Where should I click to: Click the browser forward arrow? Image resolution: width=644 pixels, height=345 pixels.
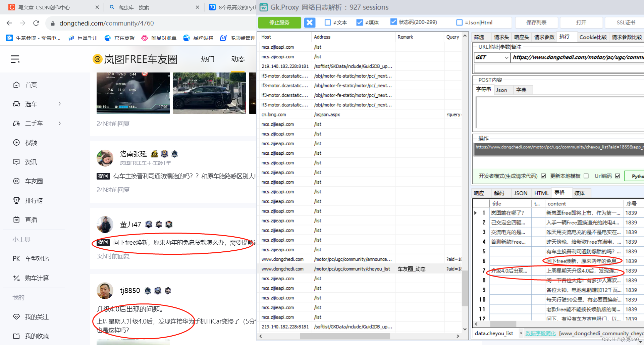22,23
